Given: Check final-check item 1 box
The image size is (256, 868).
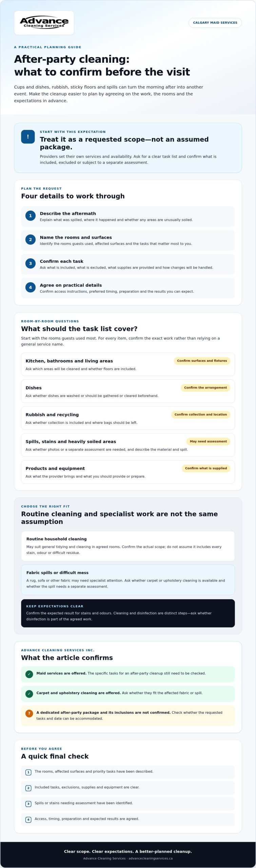Looking at the screenshot, I should click(x=28, y=772).
